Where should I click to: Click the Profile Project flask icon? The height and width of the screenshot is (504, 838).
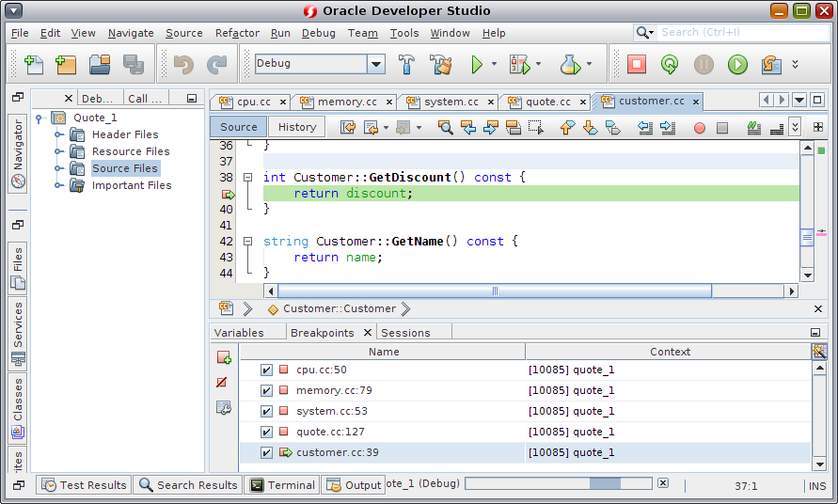[x=570, y=64]
